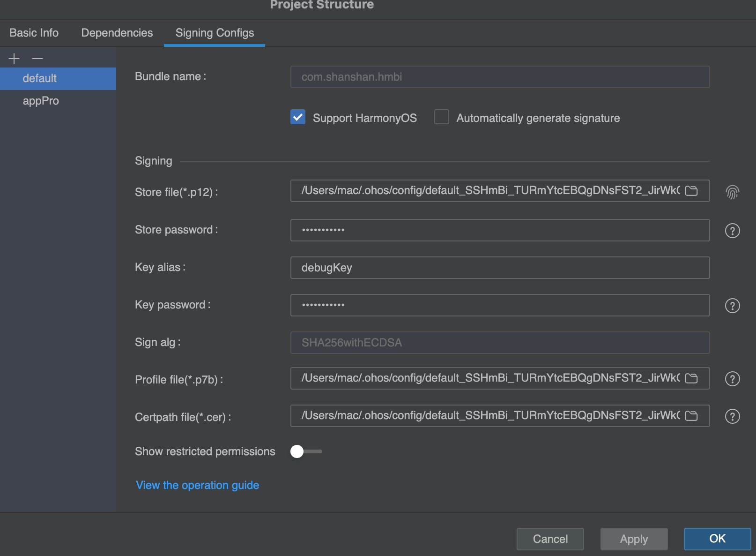756x556 pixels.
Task: Open View the operation guide link
Action: point(197,485)
